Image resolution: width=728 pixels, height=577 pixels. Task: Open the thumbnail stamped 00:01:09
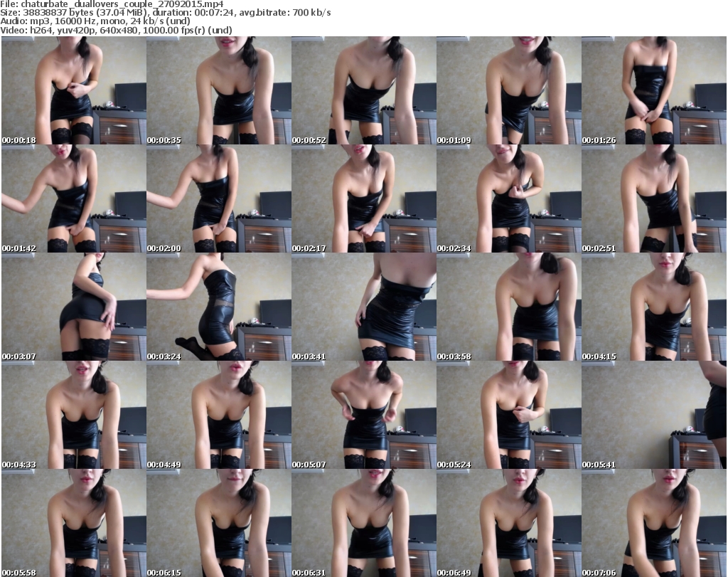(509, 90)
